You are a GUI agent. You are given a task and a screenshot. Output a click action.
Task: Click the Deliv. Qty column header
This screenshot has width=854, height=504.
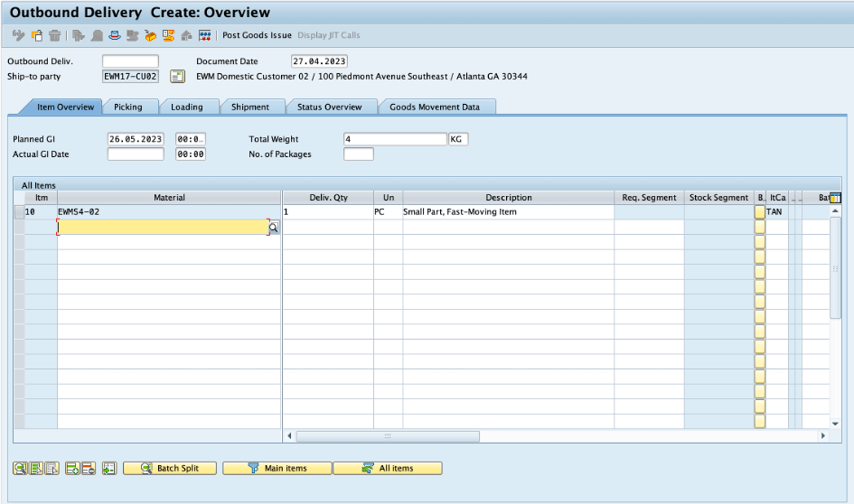(x=328, y=198)
